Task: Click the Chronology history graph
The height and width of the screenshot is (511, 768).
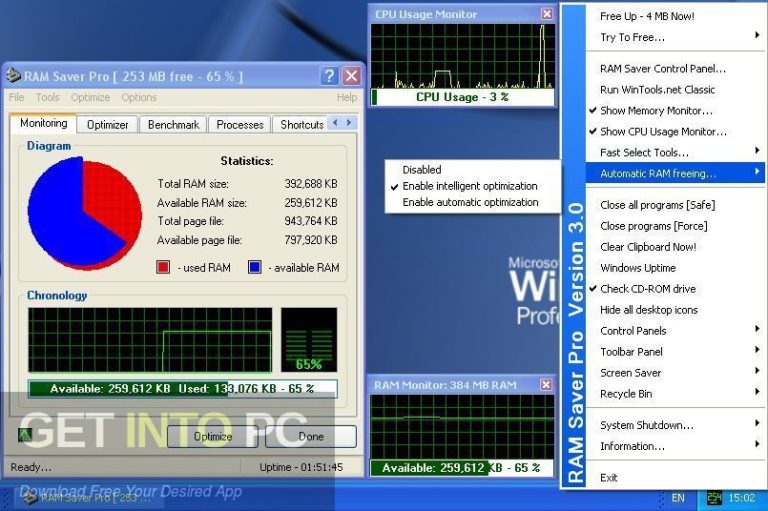Action: 150,340
